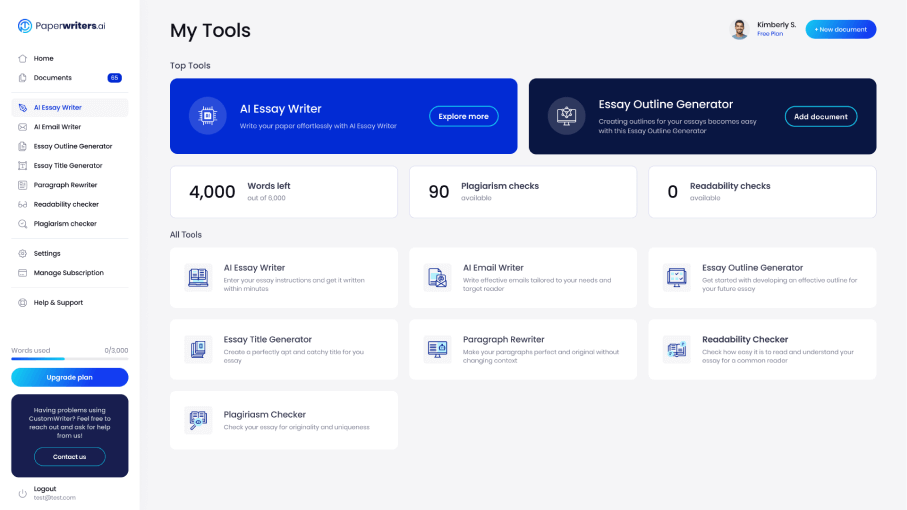The image size is (907, 510).
Task: Click the Essay Outline Generator card monitor icon
Action: pyautogui.click(x=677, y=278)
